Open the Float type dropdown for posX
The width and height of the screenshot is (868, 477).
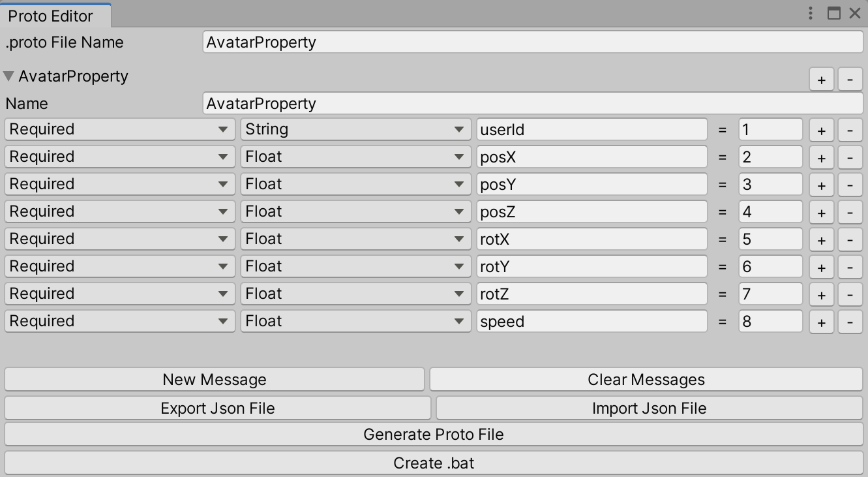355,157
